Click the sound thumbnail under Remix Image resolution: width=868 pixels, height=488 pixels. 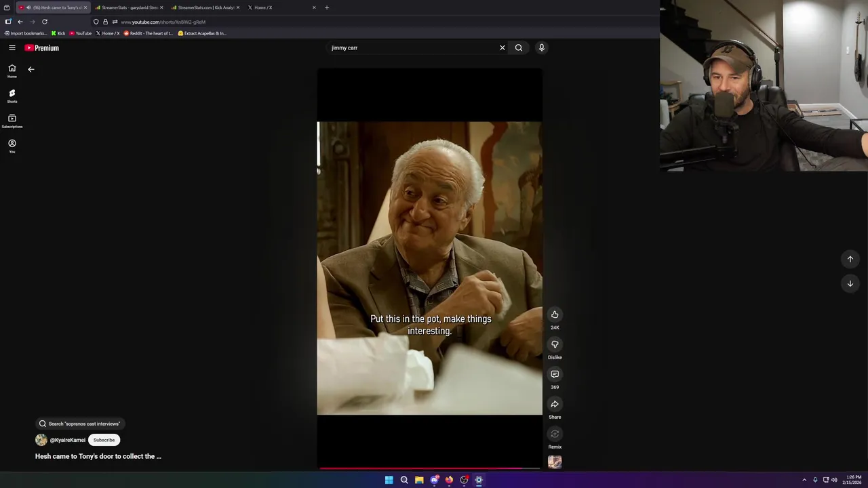point(555,462)
